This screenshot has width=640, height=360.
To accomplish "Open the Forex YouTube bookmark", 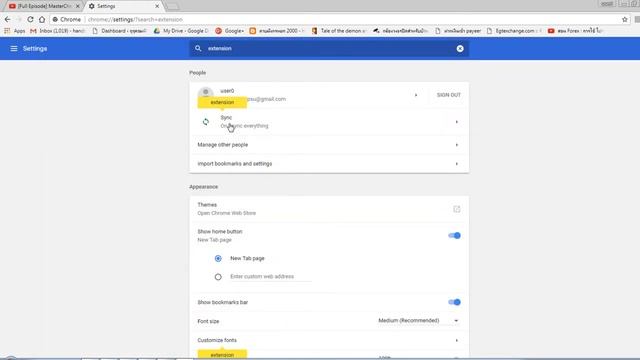I will coord(574,31).
